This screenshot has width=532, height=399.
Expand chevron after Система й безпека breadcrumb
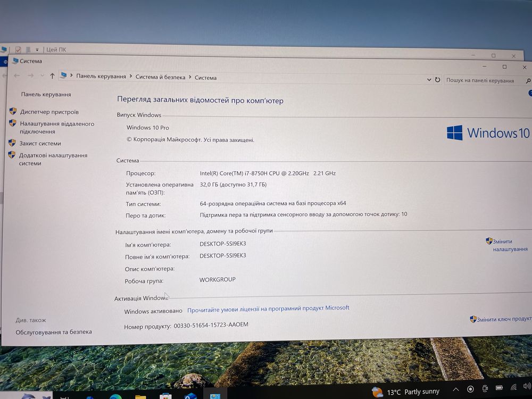coord(190,77)
